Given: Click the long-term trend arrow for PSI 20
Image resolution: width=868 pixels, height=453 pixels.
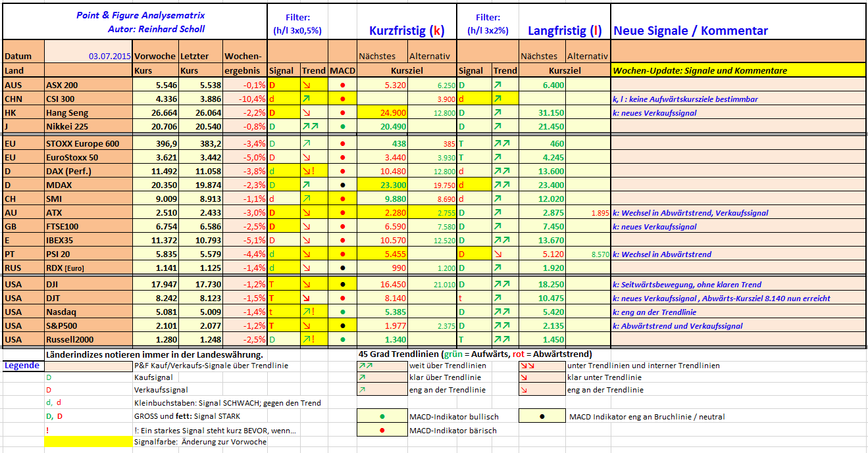Looking at the screenshot, I should coord(498,254).
